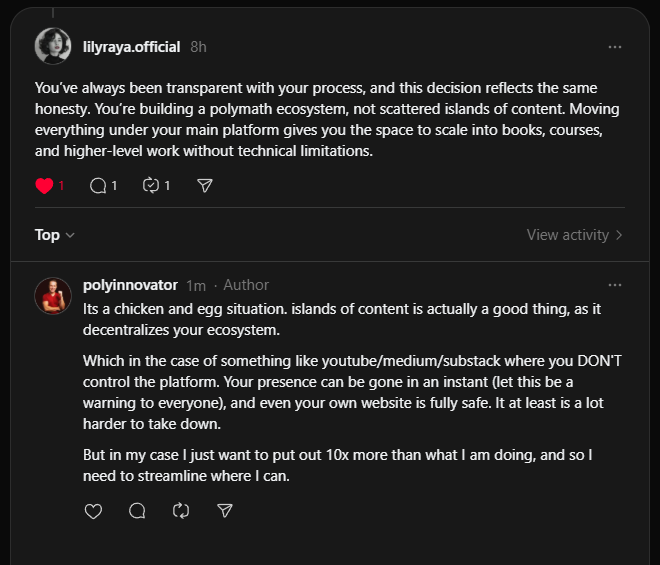Open polyinnovator username profile link
The height and width of the screenshot is (565, 660).
tap(130, 285)
